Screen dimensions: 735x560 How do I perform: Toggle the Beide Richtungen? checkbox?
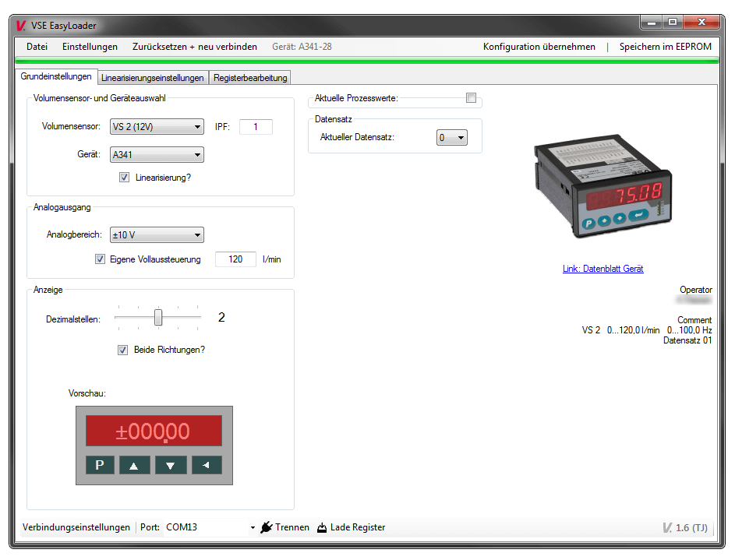click(x=123, y=350)
